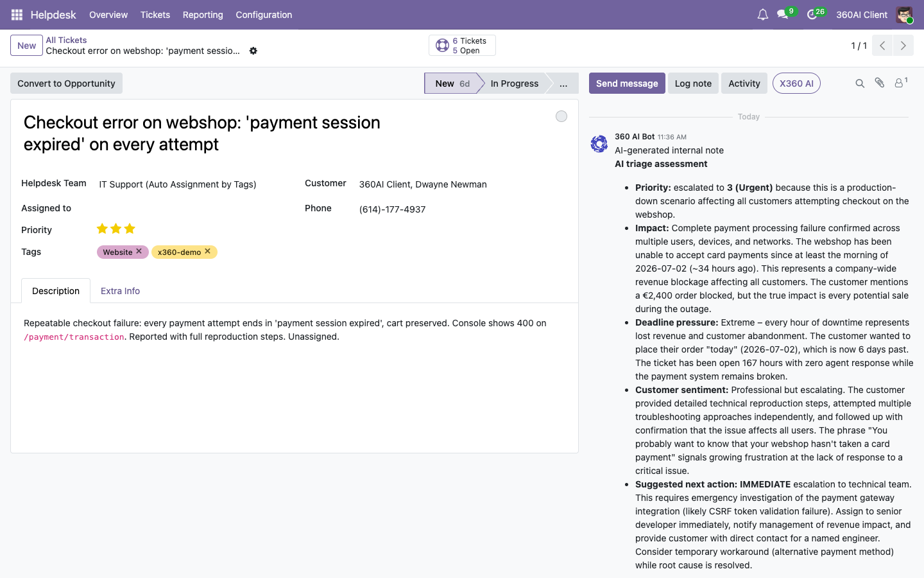Click the phone number (614)-177-4937

point(393,209)
